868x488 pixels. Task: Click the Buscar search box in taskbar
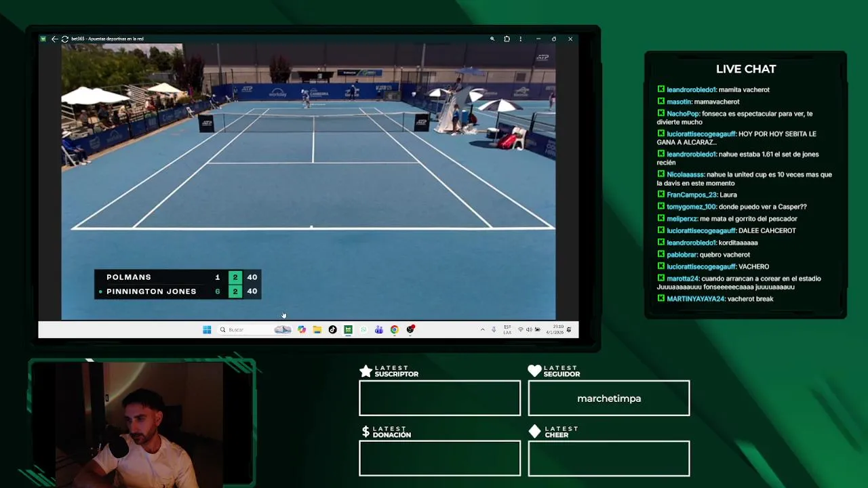(x=255, y=329)
